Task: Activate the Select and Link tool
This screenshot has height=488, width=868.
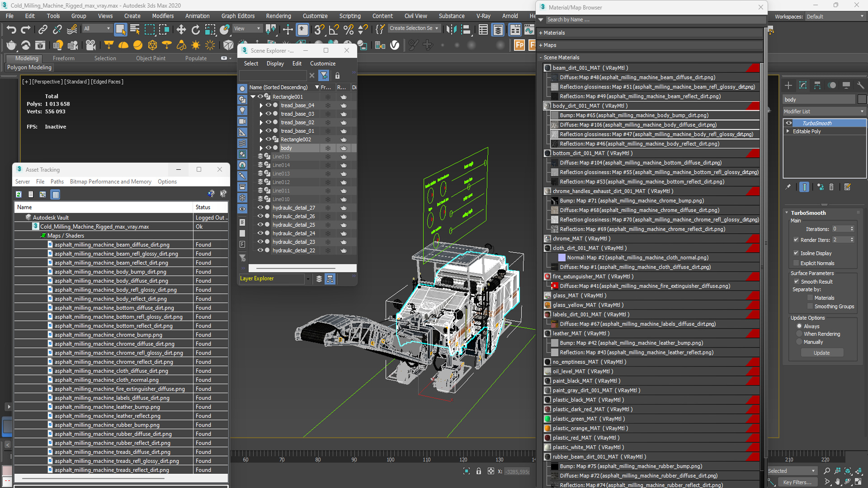Action: point(42,30)
